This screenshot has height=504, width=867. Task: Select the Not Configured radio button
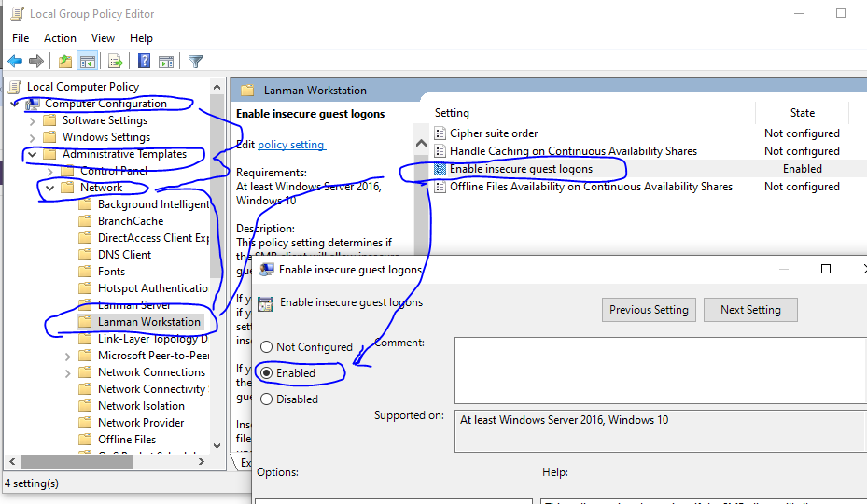click(x=267, y=347)
